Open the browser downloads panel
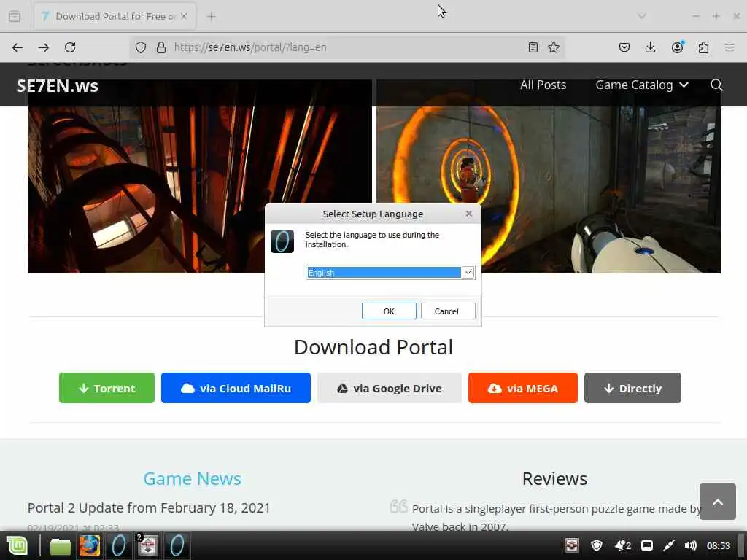 (x=650, y=47)
